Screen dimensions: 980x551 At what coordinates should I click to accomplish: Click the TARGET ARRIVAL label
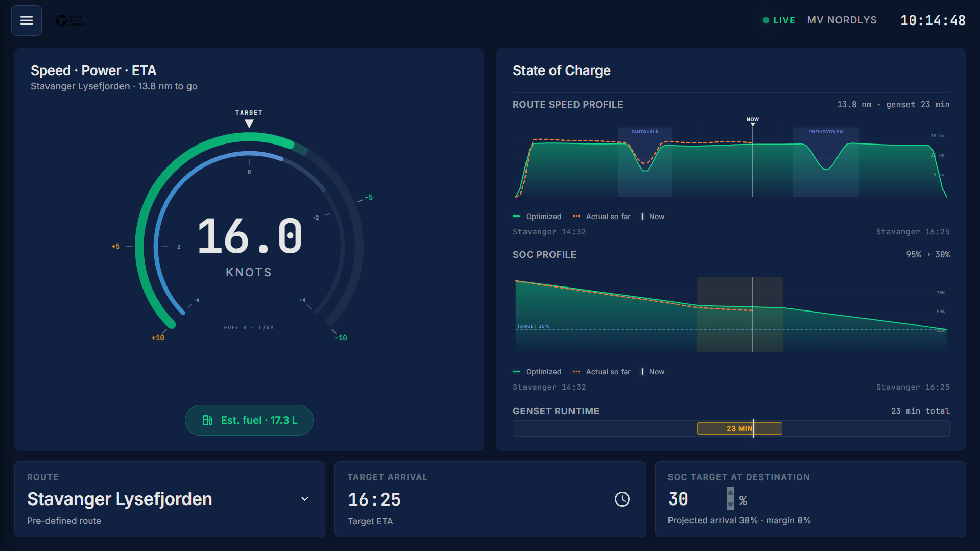388,477
